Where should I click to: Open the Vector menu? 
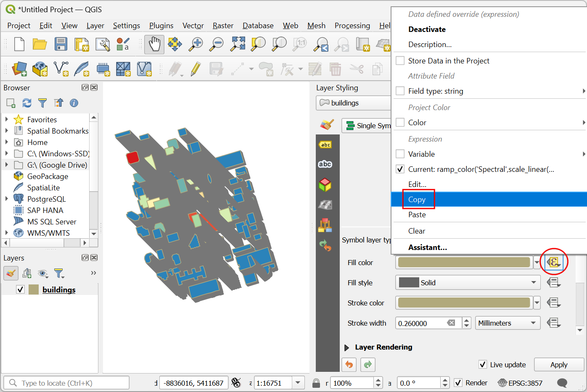click(x=193, y=26)
